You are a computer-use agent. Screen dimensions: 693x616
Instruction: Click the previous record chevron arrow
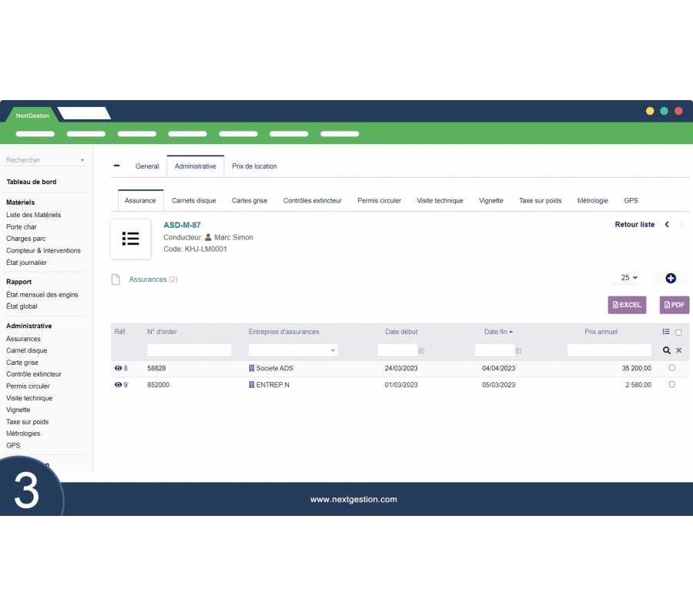click(x=667, y=224)
